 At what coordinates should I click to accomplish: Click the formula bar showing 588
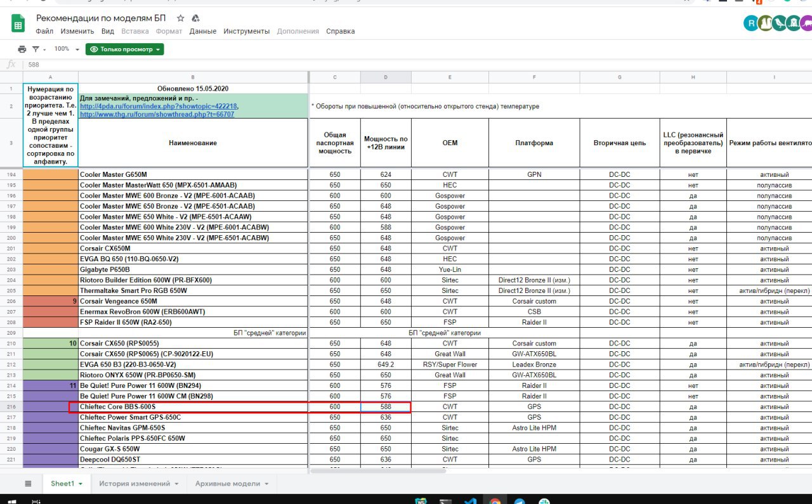click(419, 65)
